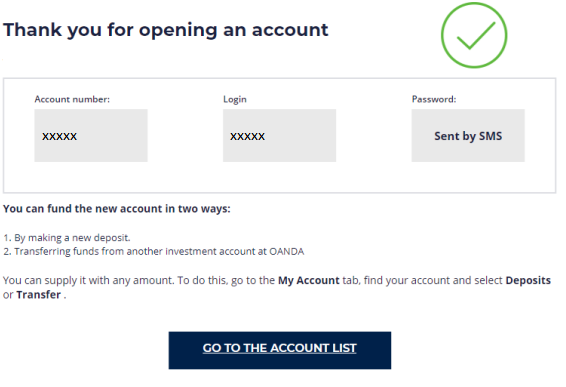Click the Thank you for opening heading
566x387 pixels.
coord(166,30)
